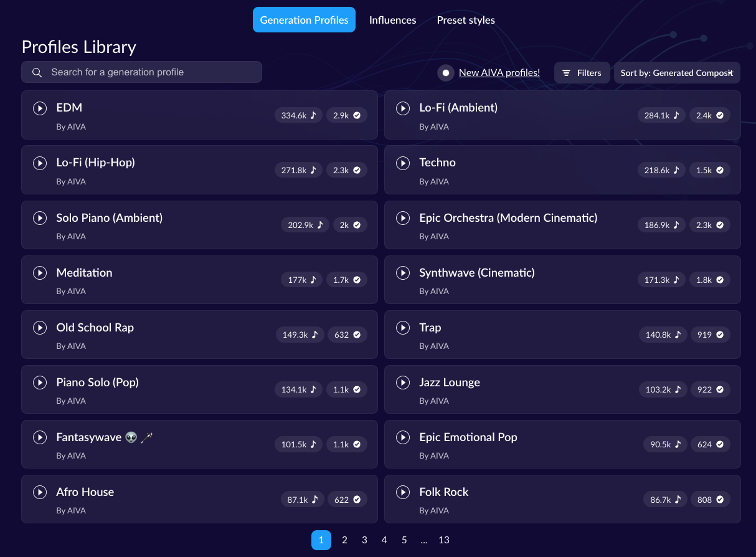Expand pagination with the ellipsis
Screen dimensions: 756x557
[424, 540]
